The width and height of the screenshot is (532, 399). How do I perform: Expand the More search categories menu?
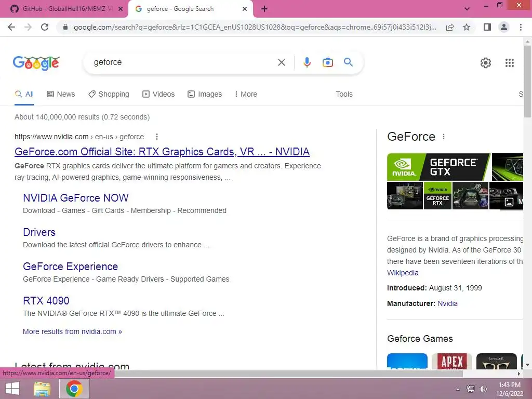[x=246, y=95]
